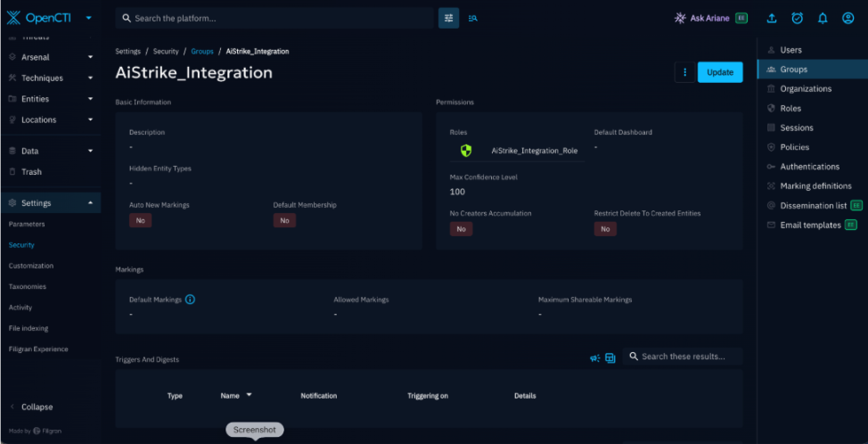Open Marking definitions in security panel
The width and height of the screenshot is (868, 444).
pyautogui.click(x=812, y=186)
